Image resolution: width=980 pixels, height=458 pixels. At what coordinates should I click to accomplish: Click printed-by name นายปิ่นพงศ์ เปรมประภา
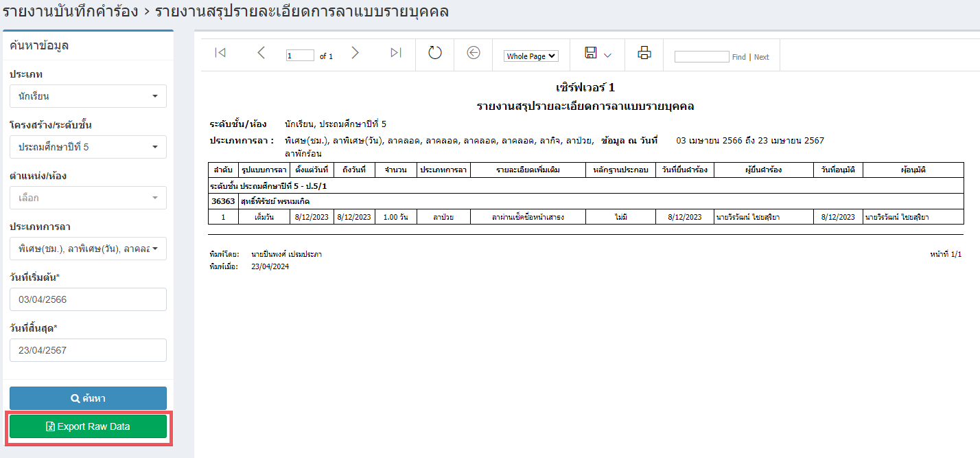(286, 254)
